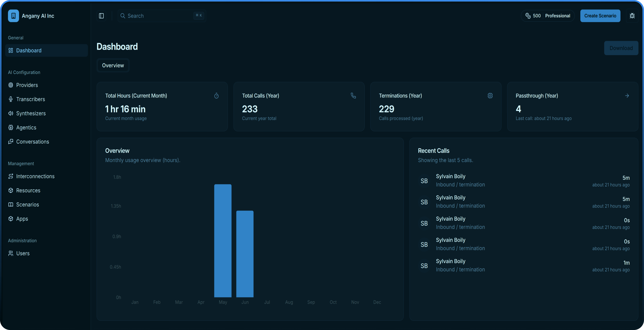Click the 500 Professional credits badge

[547, 16]
